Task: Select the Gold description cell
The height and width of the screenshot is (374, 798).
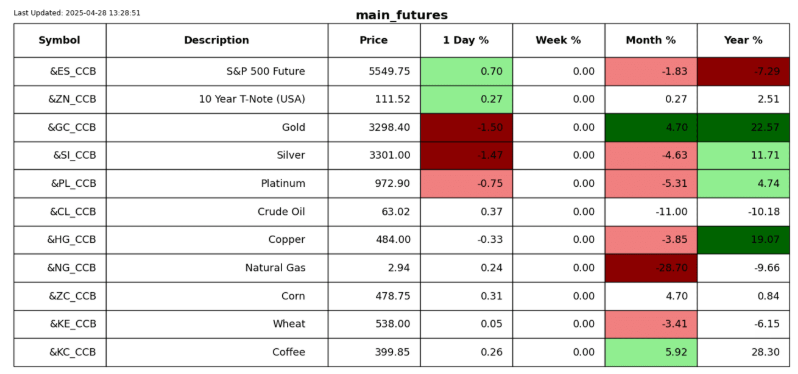Action: pyautogui.click(x=217, y=127)
